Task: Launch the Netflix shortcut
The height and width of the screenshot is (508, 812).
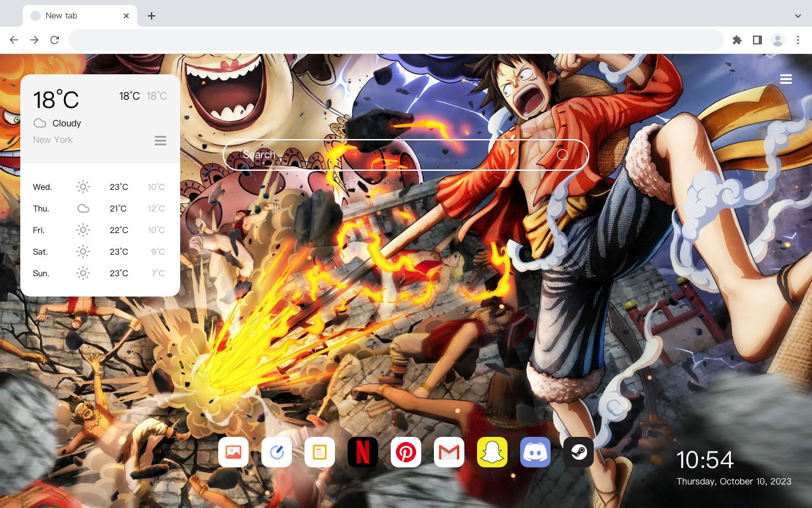Action: 363,452
